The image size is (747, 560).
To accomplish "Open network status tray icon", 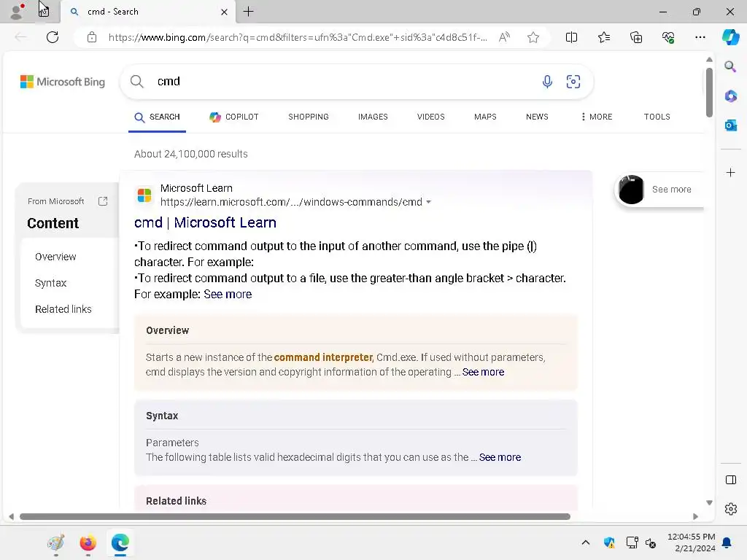I will pos(632,542).
